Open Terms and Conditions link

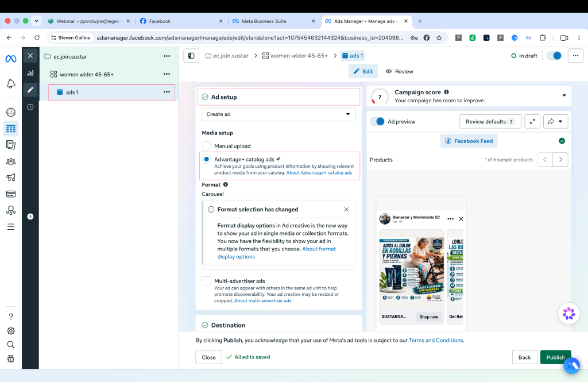[436, 340]
